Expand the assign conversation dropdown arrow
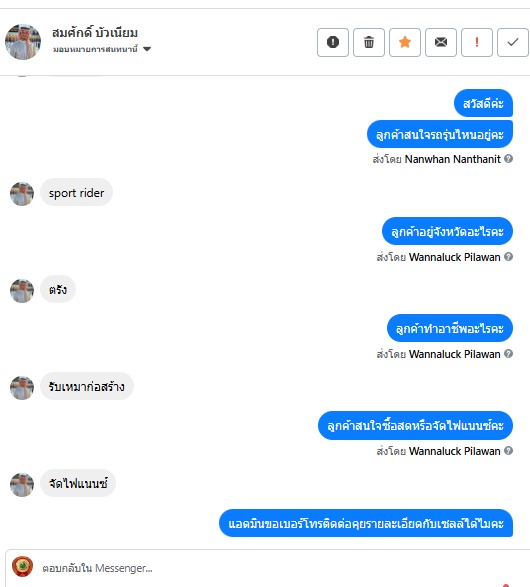The width and height of the screenshot is (530, 587). point(147,49)
